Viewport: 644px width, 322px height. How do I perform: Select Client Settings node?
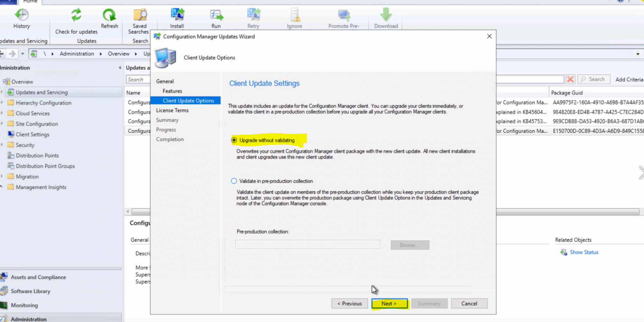[33, 134]
